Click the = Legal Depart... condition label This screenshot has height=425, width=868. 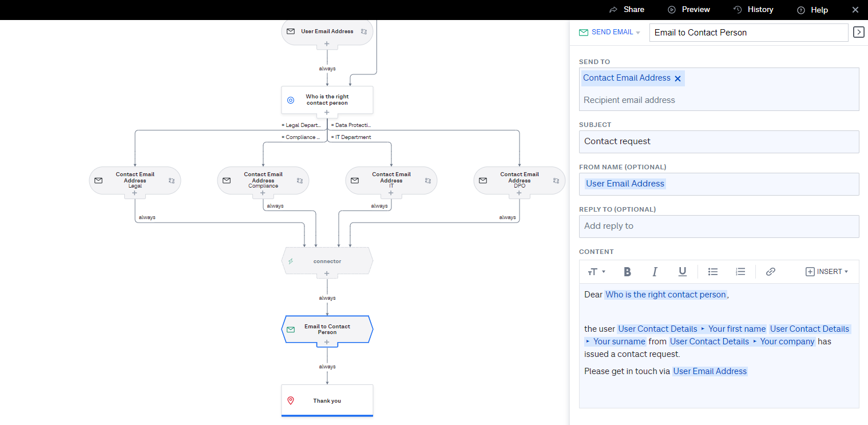point(301,125)
